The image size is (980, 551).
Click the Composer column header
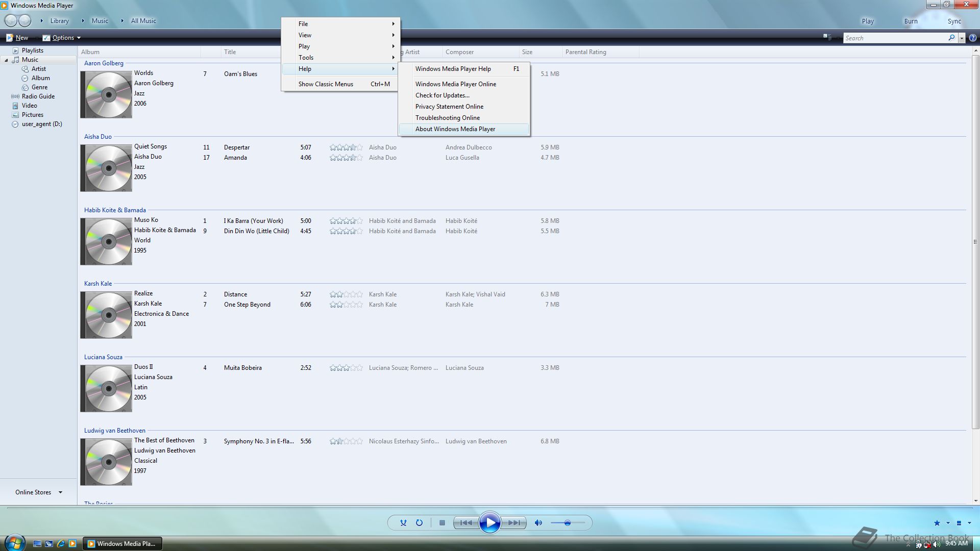click(480, 52)
